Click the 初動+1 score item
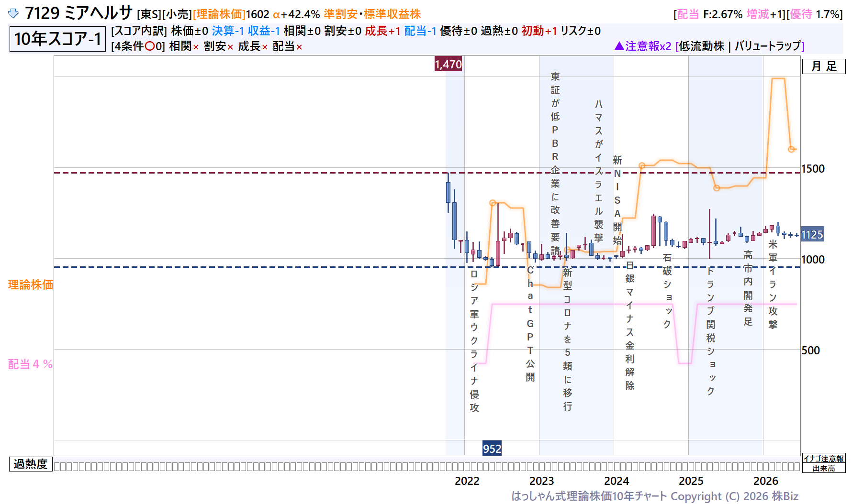This screenshot has width=852, height=504. point(539,31)
